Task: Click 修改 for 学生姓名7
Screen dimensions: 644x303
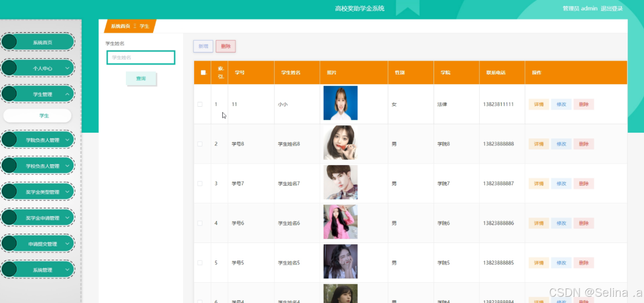Action: 561,183
